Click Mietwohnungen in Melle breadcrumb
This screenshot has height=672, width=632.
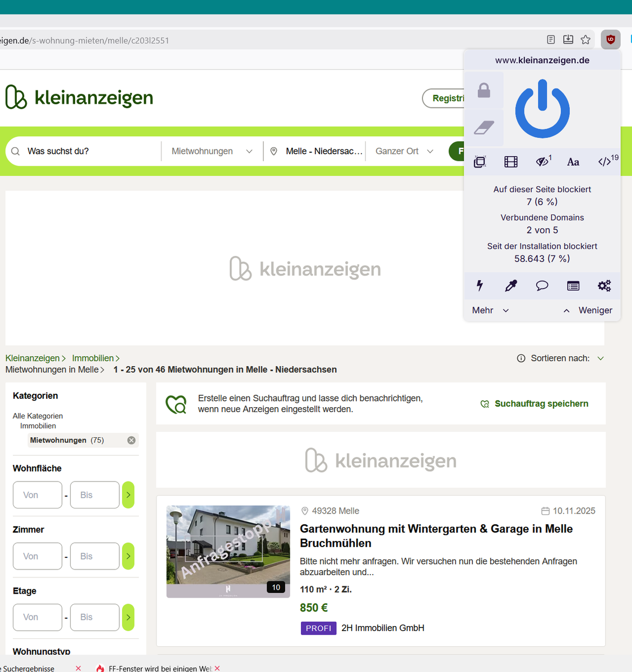click(52, 370)
